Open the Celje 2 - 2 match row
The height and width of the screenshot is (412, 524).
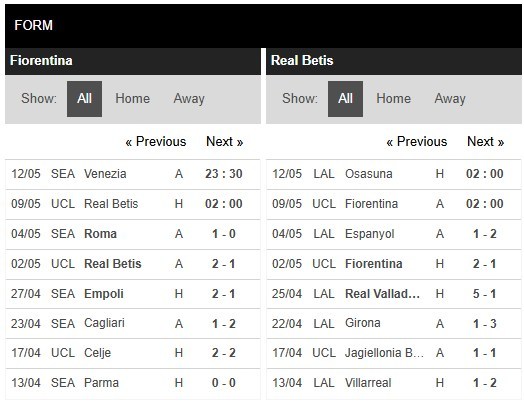(x=133, y=354)
